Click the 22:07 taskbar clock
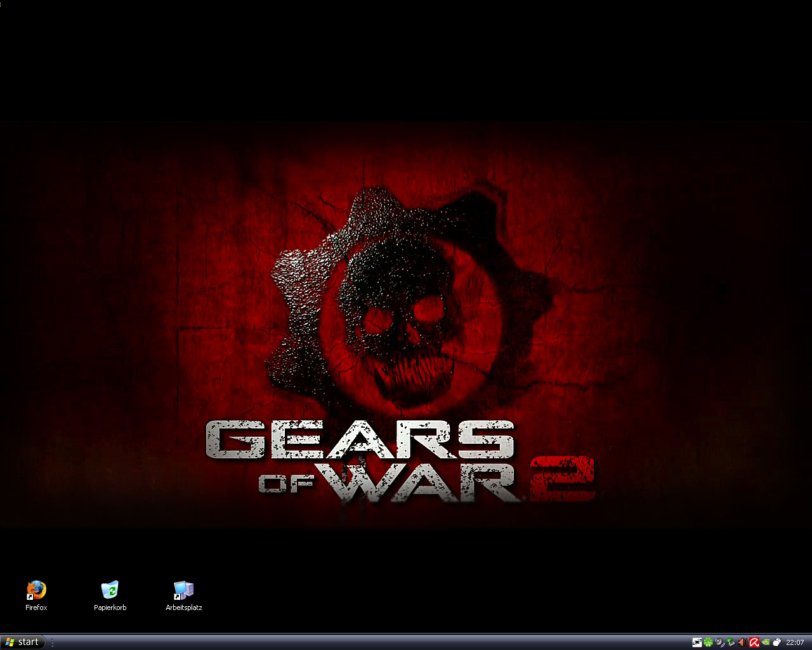This screenshot has height=650, width=812. (795, 642)
